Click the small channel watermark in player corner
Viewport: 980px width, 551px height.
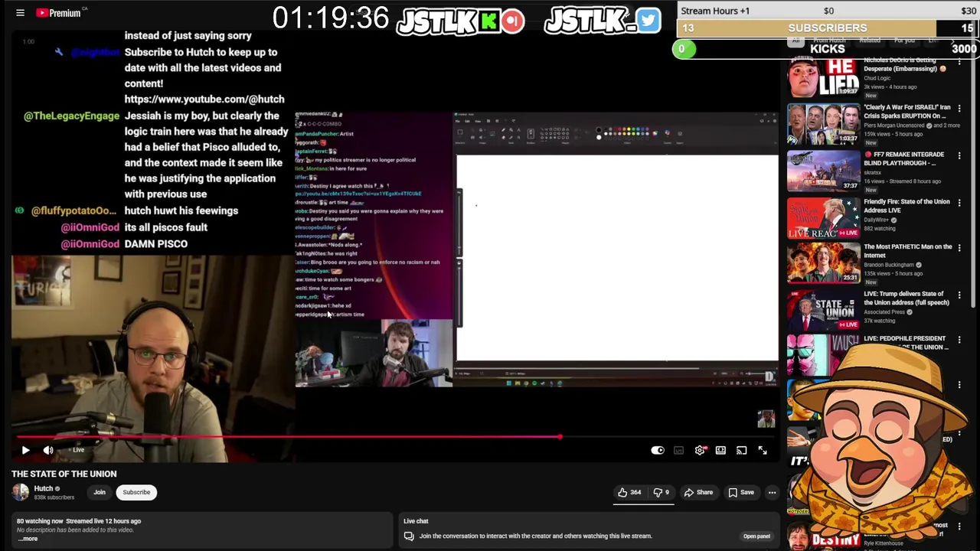click(x=766, y=419)
